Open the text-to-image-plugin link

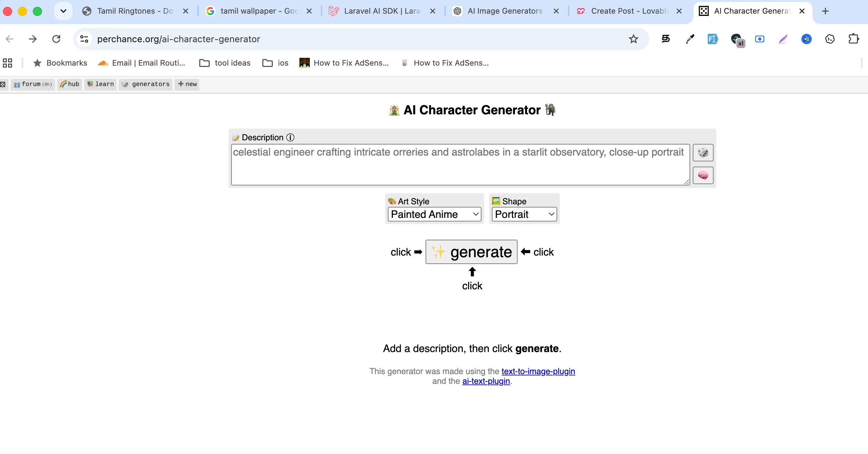coord(538,371)
